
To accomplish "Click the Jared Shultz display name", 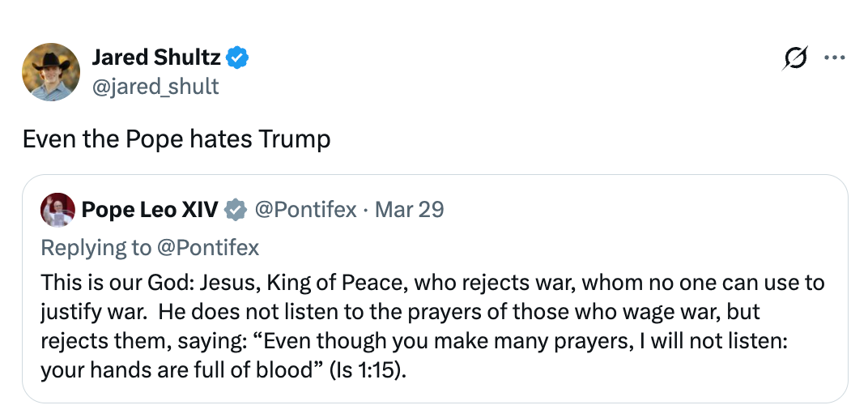I will tap(156, 58).
